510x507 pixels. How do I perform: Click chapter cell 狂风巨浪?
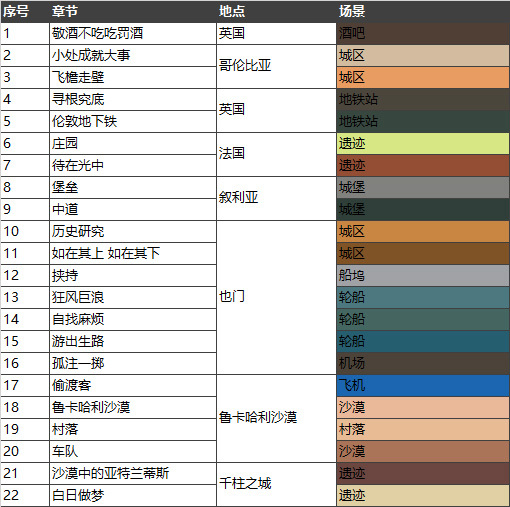coord(133,297)
